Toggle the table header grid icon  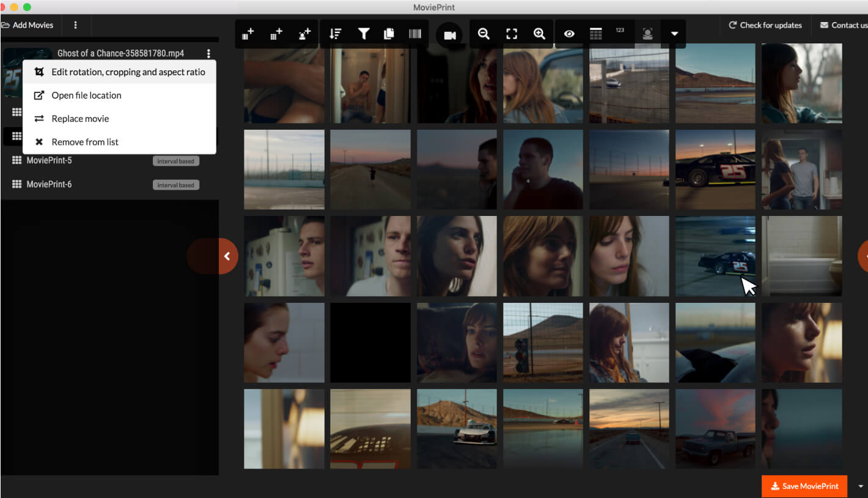[596, 34]
